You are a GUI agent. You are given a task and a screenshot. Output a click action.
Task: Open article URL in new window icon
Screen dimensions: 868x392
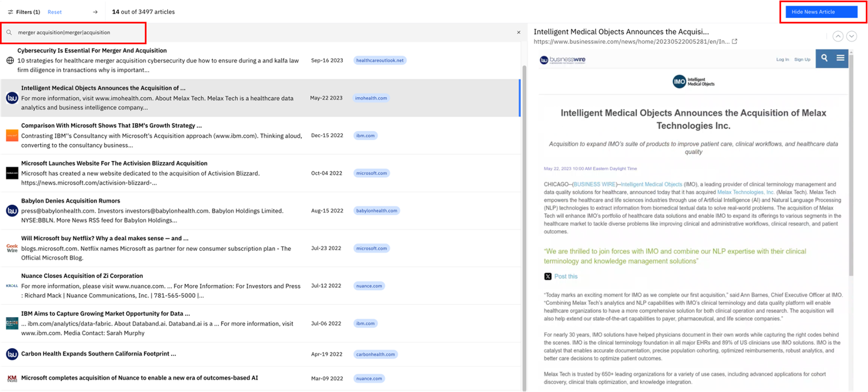735,42
